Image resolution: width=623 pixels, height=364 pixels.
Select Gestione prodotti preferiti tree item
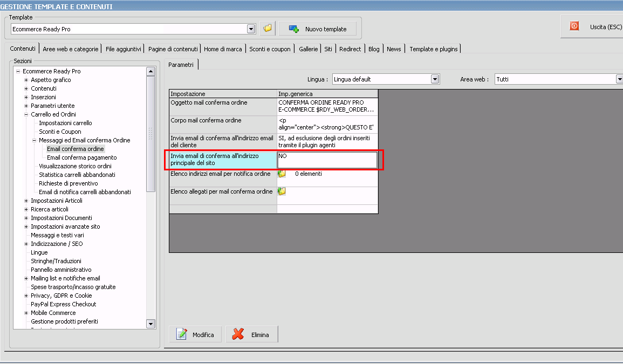(64, 321)
